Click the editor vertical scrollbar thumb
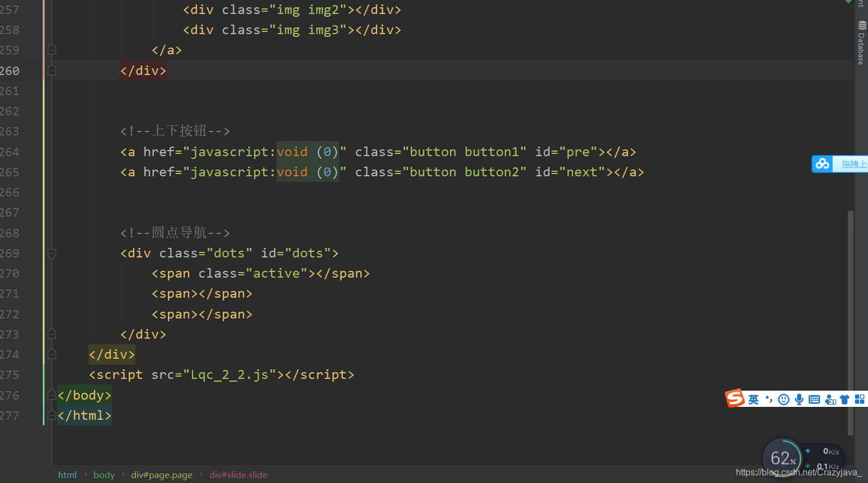868x483 pixels. coord(851,322)
